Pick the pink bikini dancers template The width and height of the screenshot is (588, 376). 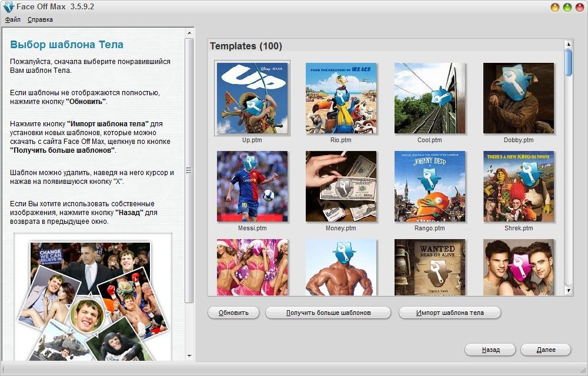[x=252, y=267]
